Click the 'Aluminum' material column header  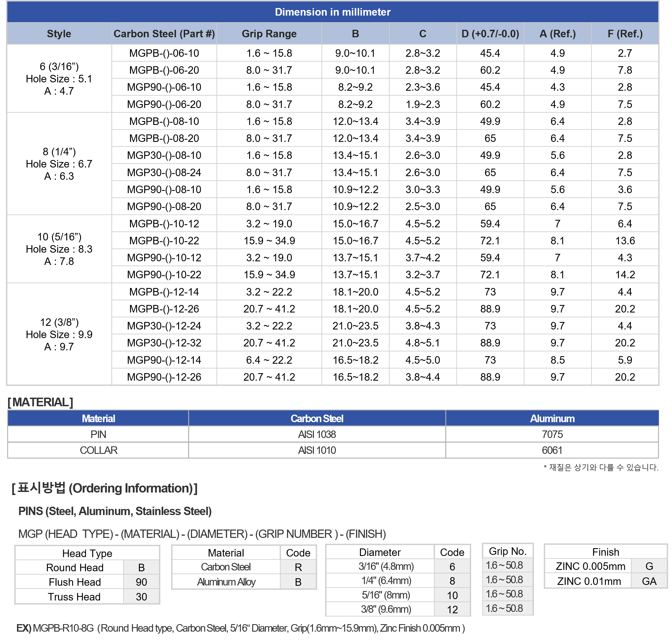pos(552,419)
